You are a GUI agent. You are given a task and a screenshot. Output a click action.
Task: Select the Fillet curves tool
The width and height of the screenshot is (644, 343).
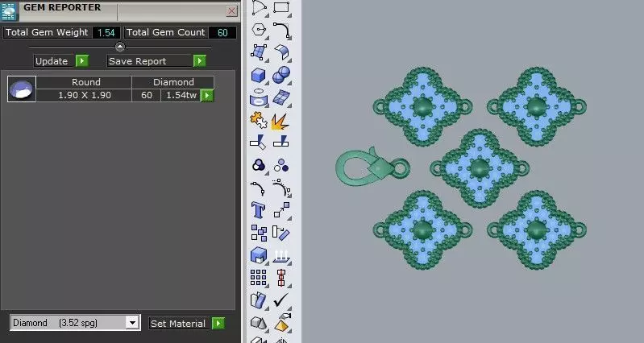pyautogui.click(x=281, y=31)
